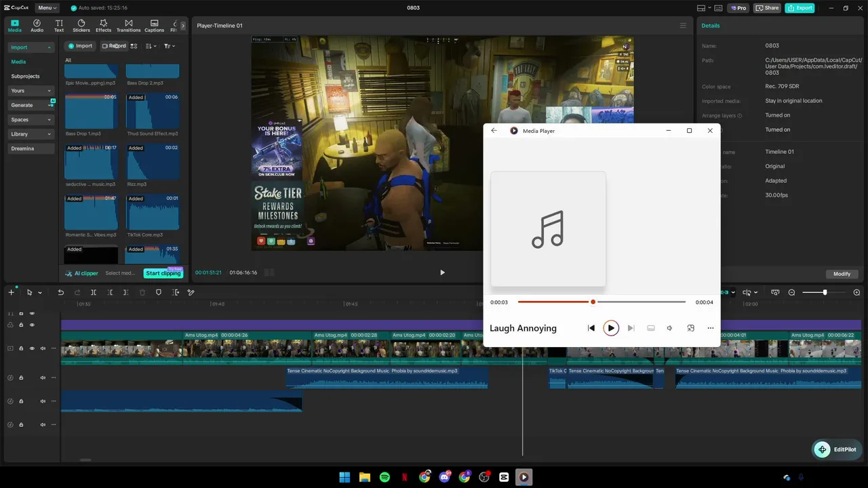Open Spotify from the taskbar

click(x=384, y=477)
